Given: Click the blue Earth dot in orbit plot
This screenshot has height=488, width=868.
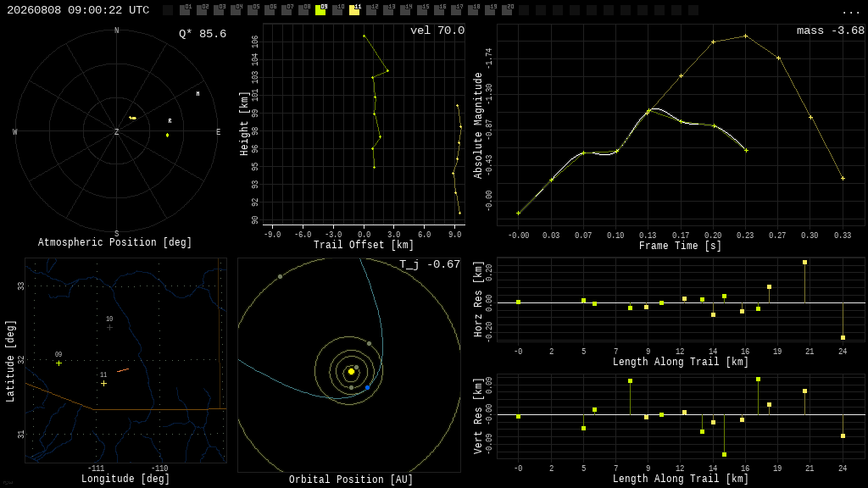Looking at the screenshot, I should coord(367,388).
